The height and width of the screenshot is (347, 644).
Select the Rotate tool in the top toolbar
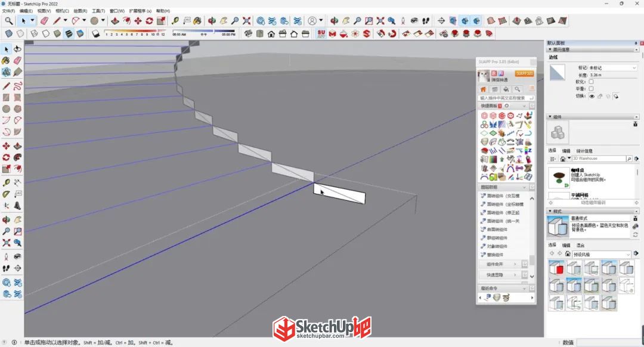coord(150,20)
